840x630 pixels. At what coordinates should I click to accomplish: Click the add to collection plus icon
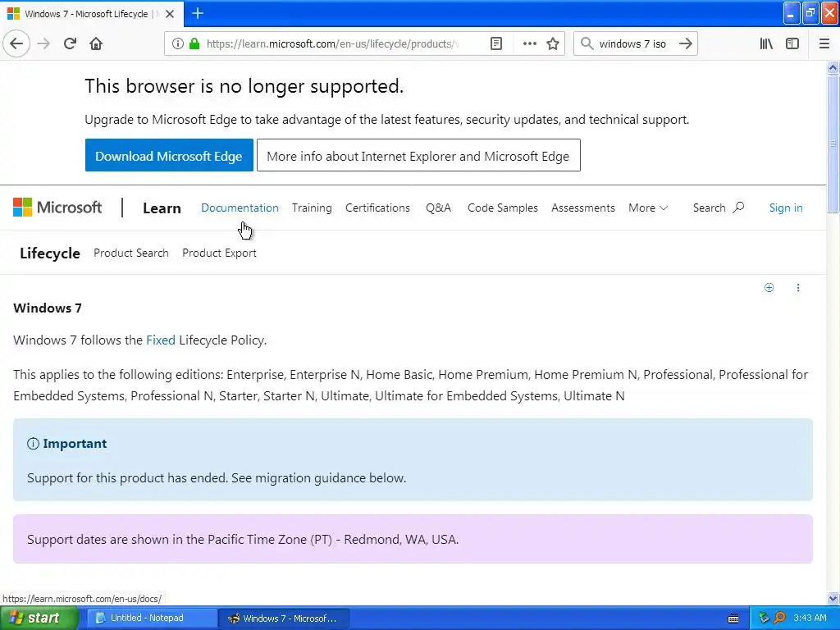pyautogui.click(x=769, y=288)
